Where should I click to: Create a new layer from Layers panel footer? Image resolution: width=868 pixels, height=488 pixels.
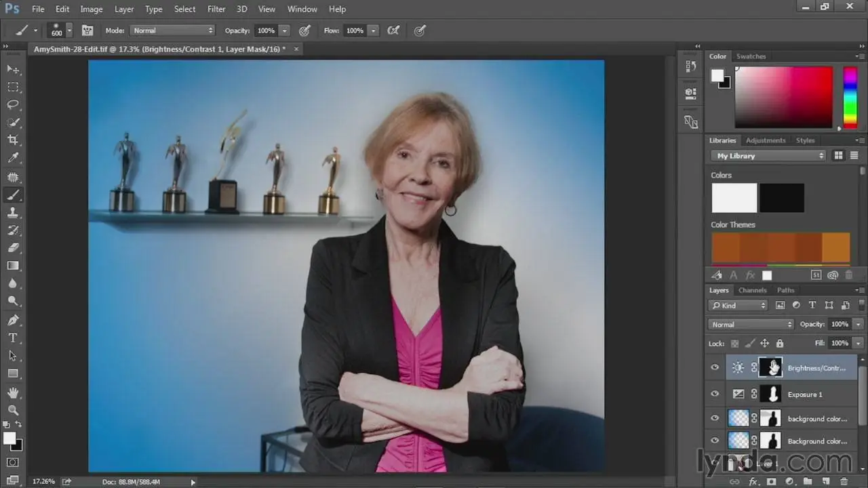(x=826, y=482)
